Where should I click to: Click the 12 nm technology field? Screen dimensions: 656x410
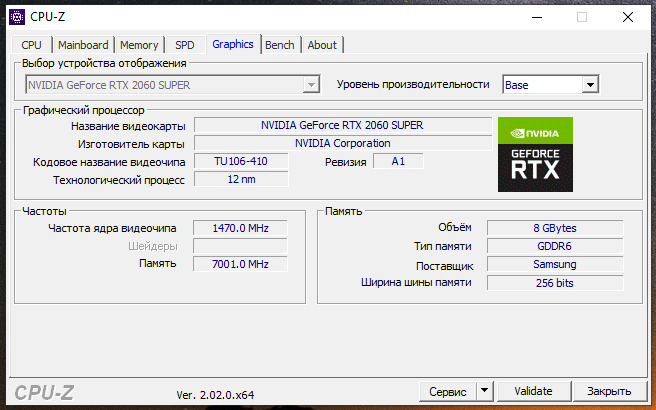(241, 179)
